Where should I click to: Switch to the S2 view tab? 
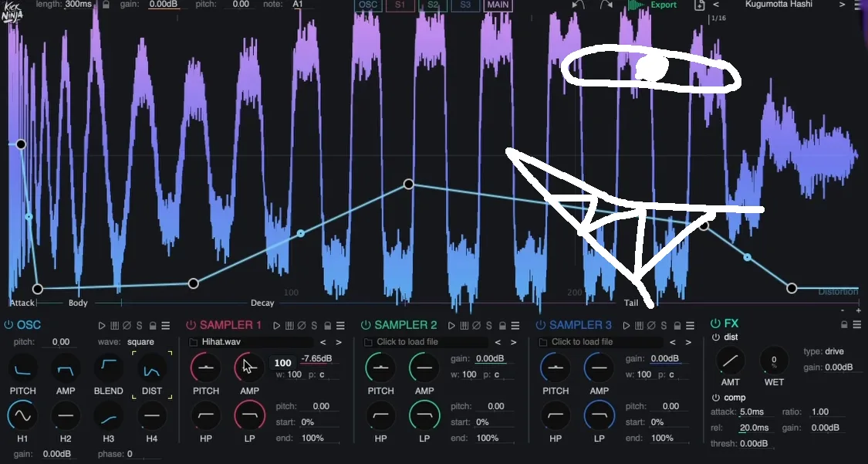tap(433, 5)
